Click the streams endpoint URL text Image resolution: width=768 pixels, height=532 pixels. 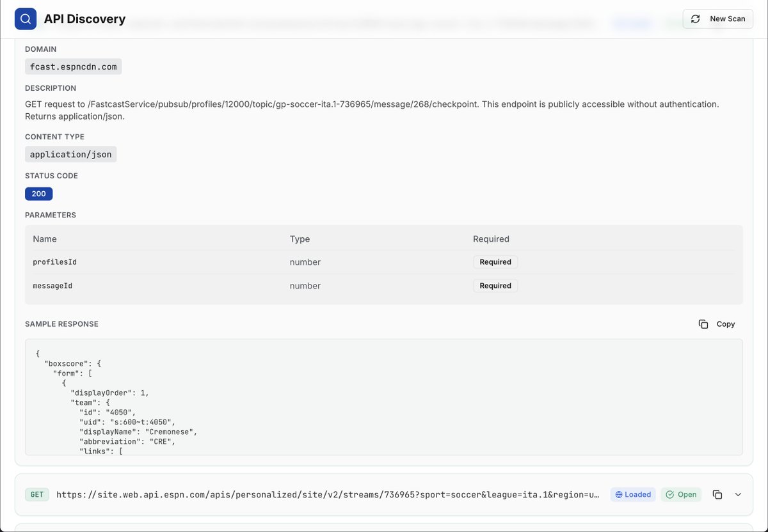coord(328,494)
